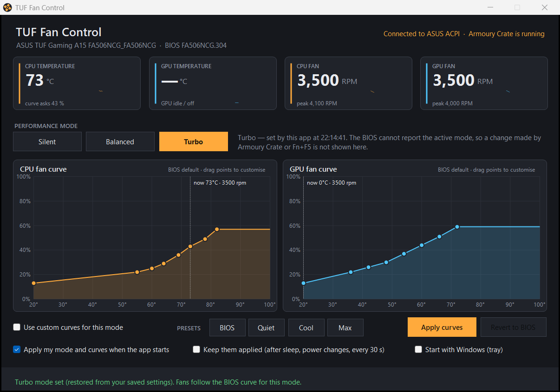
Task: Select the CPU curve point at 20°
Action: pos(33,283)
